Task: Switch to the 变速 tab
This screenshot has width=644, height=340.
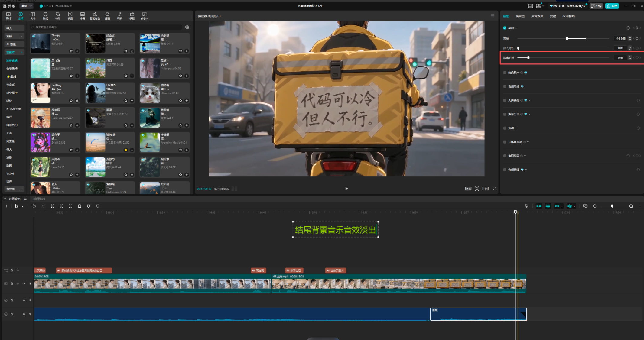Action: click(x=553, y=16)
